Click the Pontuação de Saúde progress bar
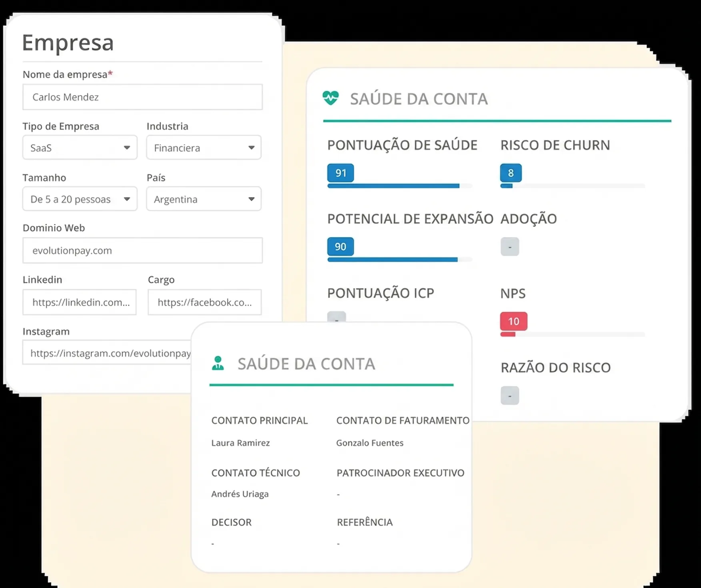 [x=399, y=186]
